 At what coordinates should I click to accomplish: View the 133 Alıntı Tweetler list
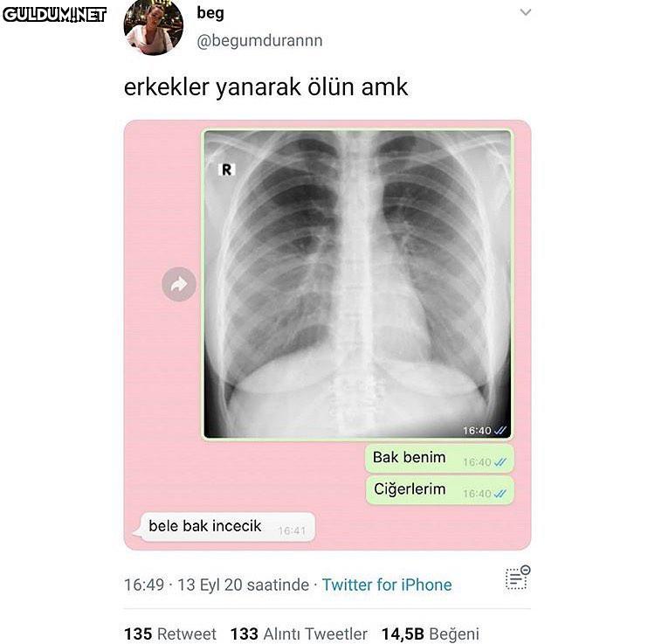299,634
